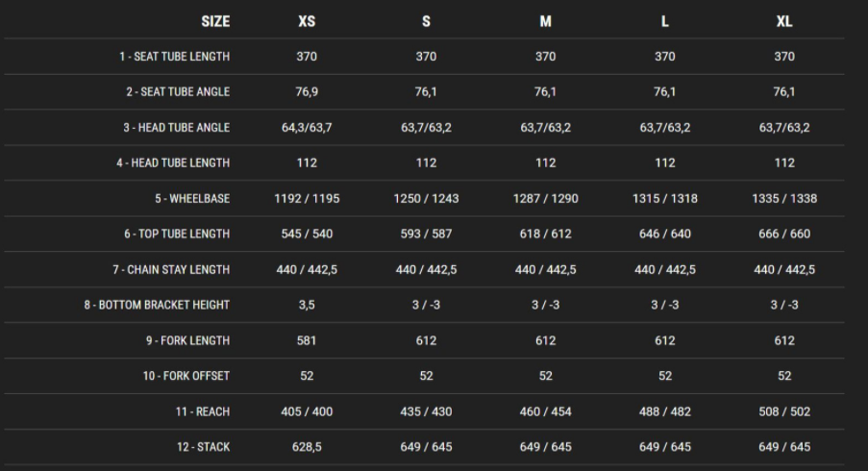Click the 581 fork length value
This screenshot has height=471, width=868.
(x=307, y=340)
